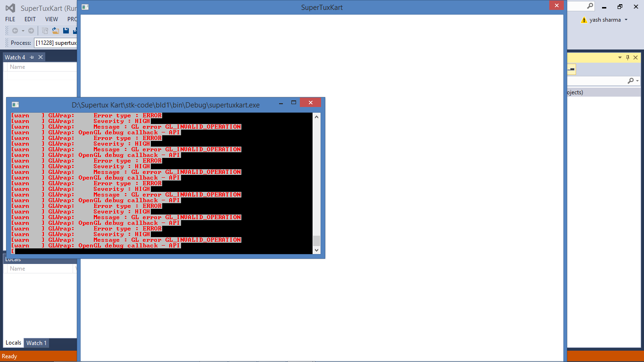This screenshot has width=644, height=362.
Task: Click the console scrollbar down arrow
Action: tap(316, 250)
